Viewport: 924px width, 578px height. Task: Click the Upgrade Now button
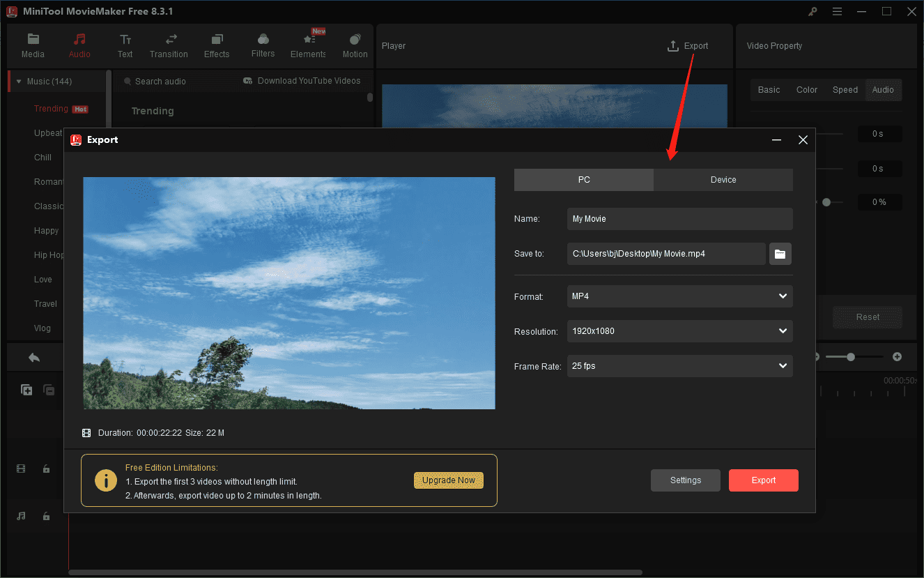tap(448, 480)
